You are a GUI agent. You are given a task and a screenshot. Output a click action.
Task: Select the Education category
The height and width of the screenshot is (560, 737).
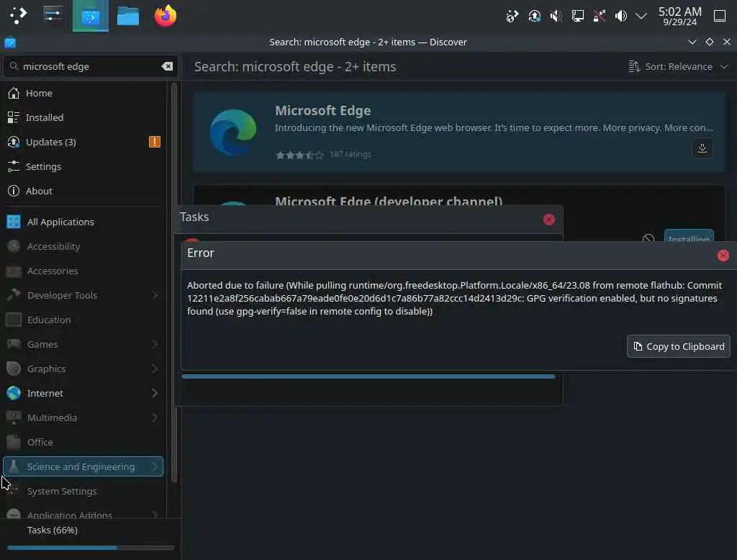click(83, 320)
